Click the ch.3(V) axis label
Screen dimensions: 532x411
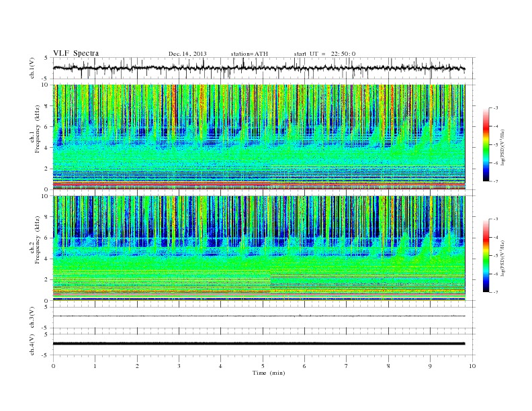(x=32, y=318)
